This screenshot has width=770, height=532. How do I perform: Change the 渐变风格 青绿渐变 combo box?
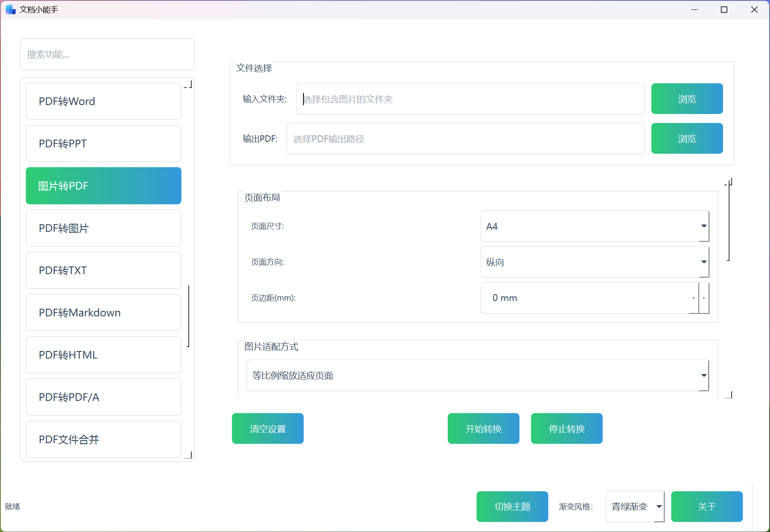(x=635, y=506)
